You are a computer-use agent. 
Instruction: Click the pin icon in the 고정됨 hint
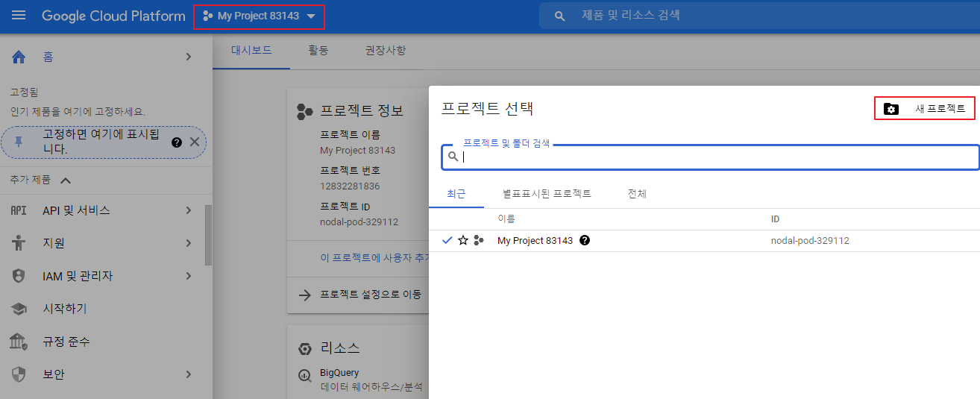(19, 142)
